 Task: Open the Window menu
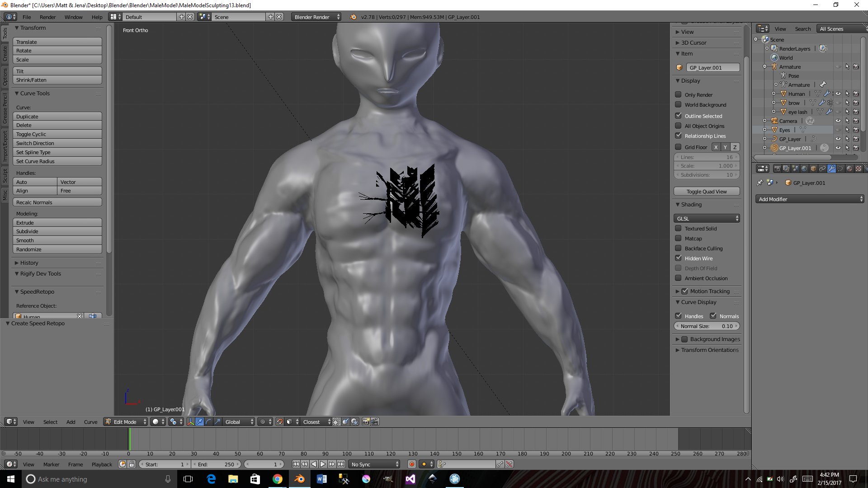coord(73,17)
